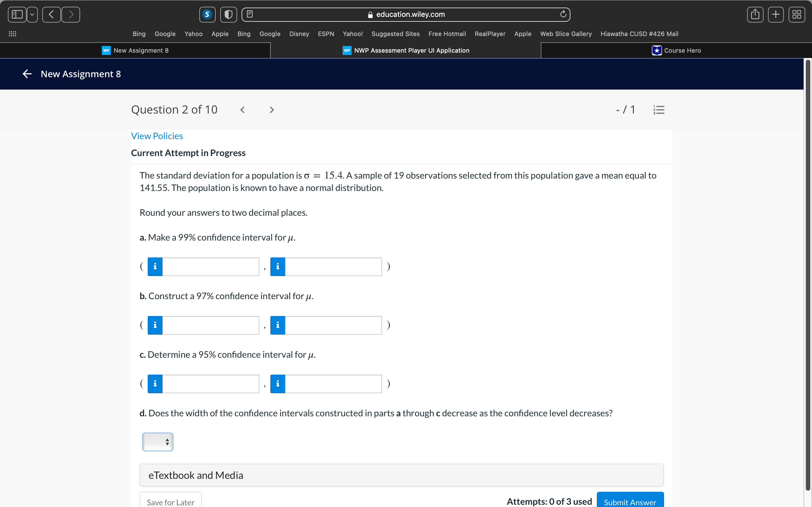812x507 pixels.
Task: Show tab overview grid icon
Action: (x=796, y=14)
